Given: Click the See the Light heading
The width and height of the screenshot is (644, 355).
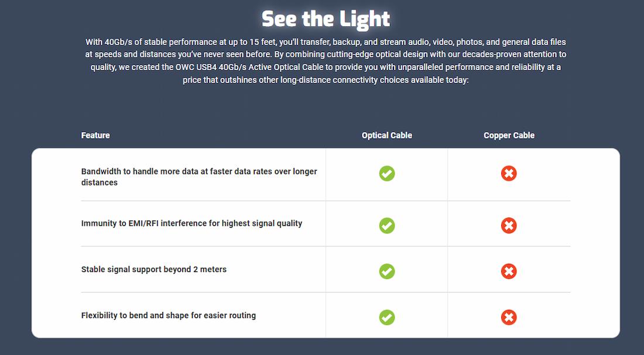Looking at the screenshot, I should point(326,19).
